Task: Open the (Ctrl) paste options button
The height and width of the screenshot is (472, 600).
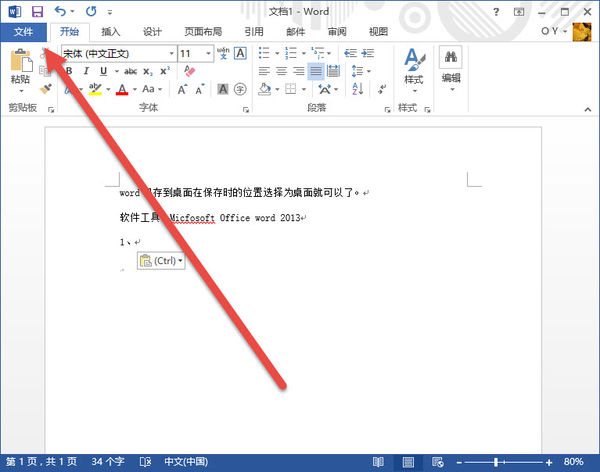Action: coord(161,261)
